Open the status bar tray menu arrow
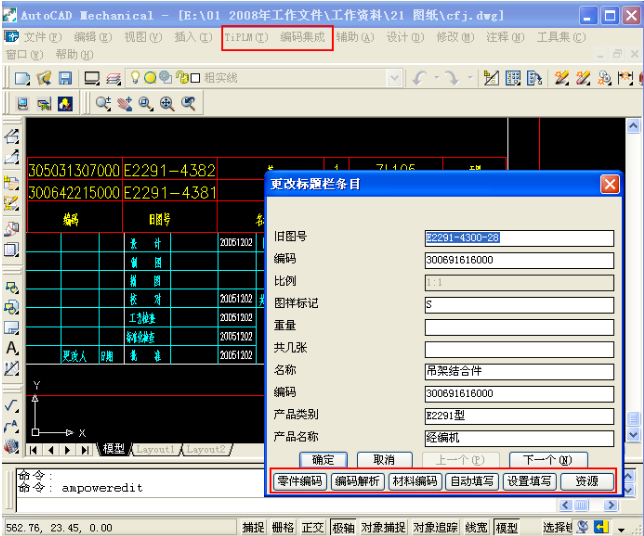 click(x=621, y=528)
